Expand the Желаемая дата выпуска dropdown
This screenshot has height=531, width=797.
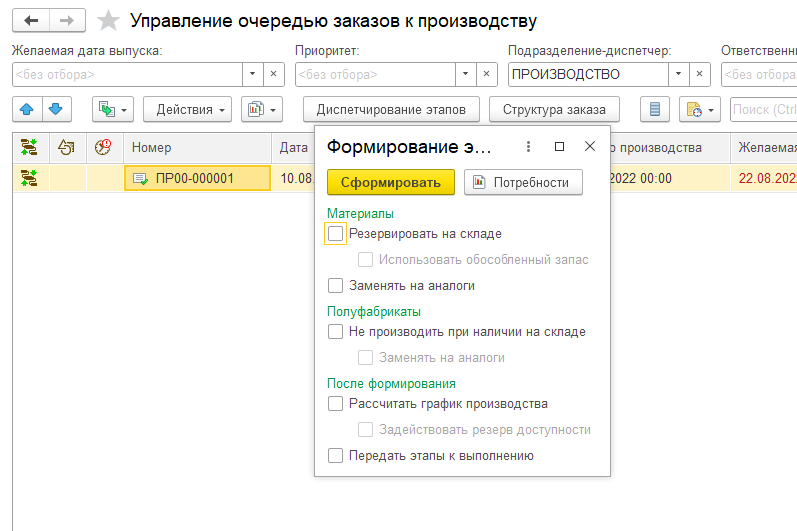click(251, 74)
